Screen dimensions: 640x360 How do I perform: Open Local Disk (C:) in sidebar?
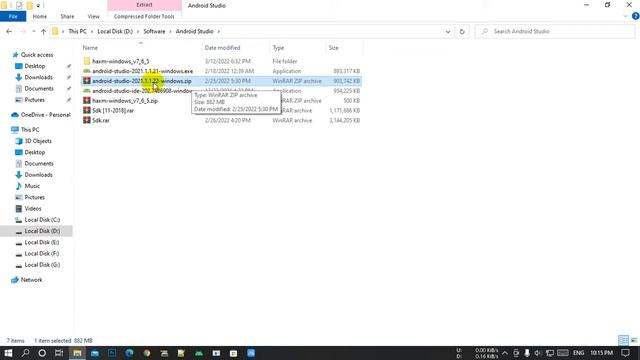[42, 220]
